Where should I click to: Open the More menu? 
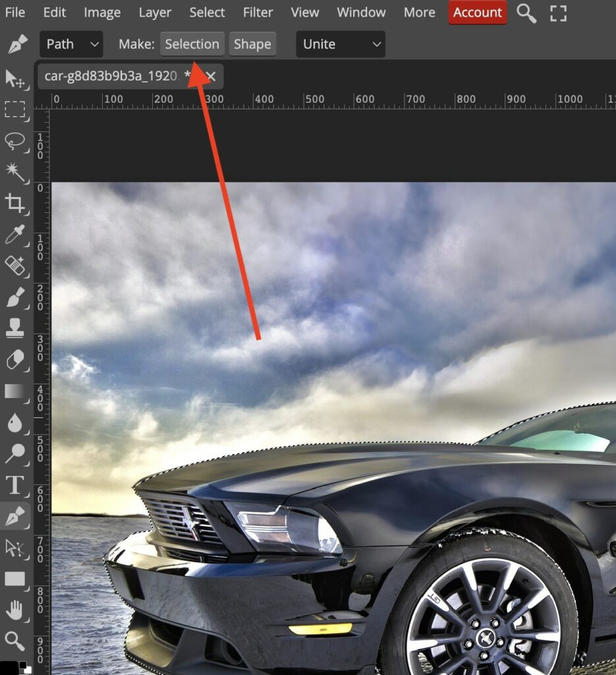(420, 13)
